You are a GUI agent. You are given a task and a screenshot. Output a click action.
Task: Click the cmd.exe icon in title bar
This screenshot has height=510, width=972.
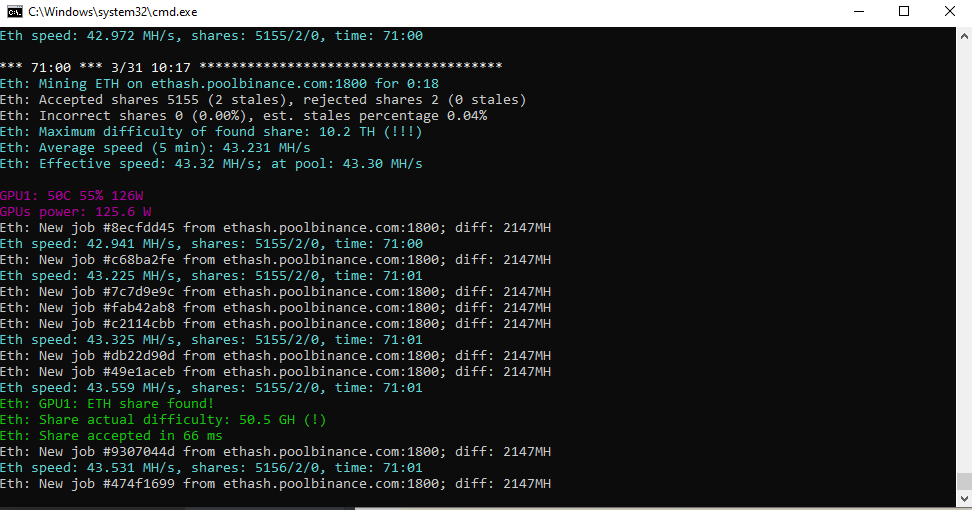[x=14, y=12]
